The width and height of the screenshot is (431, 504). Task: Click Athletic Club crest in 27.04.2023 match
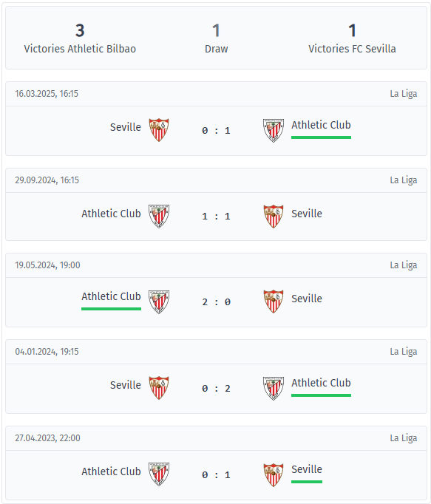point(159,474)
